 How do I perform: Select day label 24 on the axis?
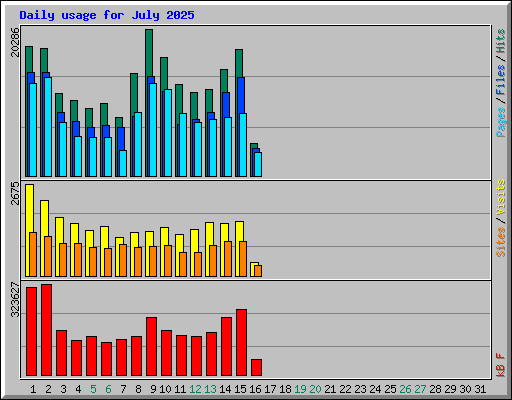[375, 389]
